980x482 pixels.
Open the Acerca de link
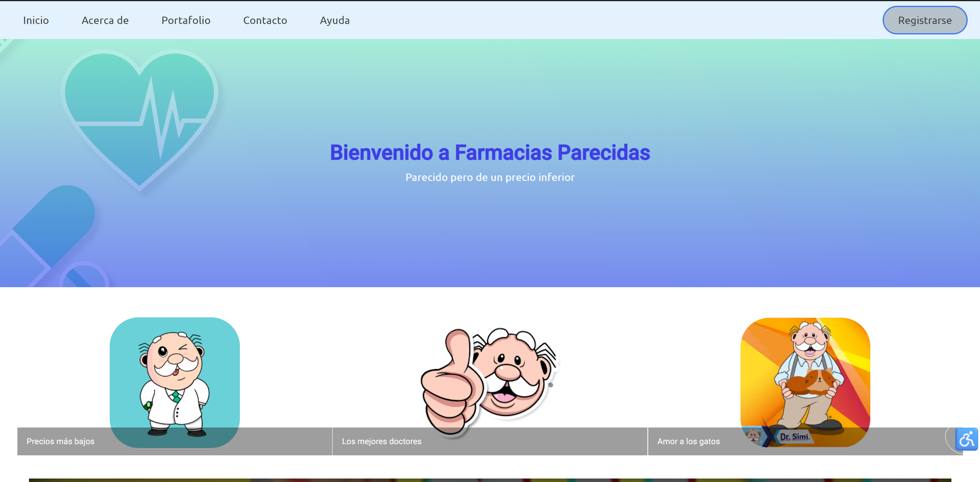pyautogui.click(x=105, y=20)
